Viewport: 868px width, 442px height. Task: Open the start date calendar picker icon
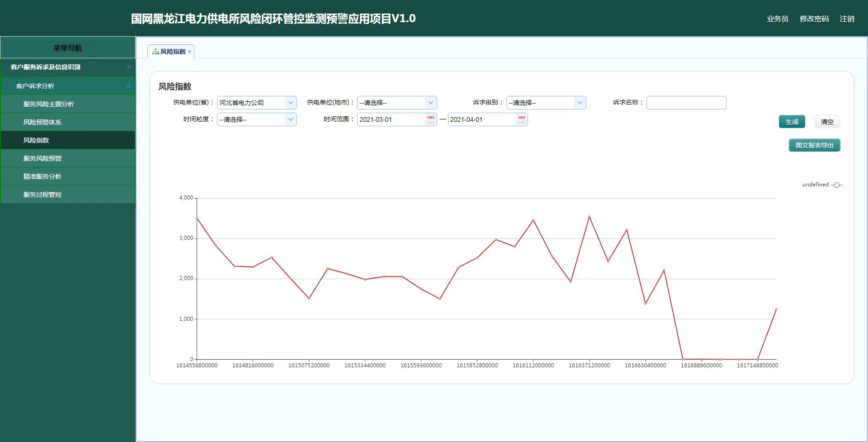tap(431, 119)
